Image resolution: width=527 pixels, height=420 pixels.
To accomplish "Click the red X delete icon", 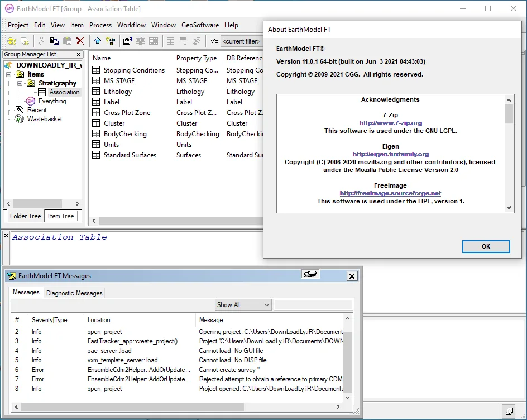I will [x=80, y=41].
